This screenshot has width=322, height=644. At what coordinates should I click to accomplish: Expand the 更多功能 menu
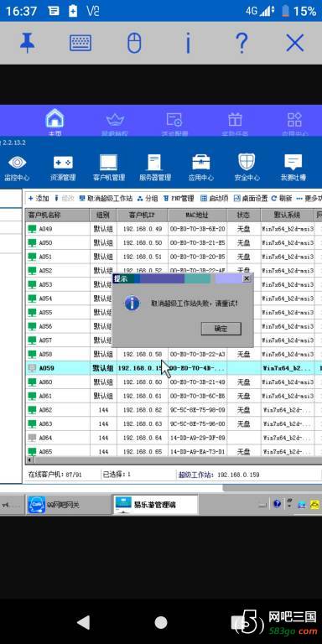click(309, 199)
